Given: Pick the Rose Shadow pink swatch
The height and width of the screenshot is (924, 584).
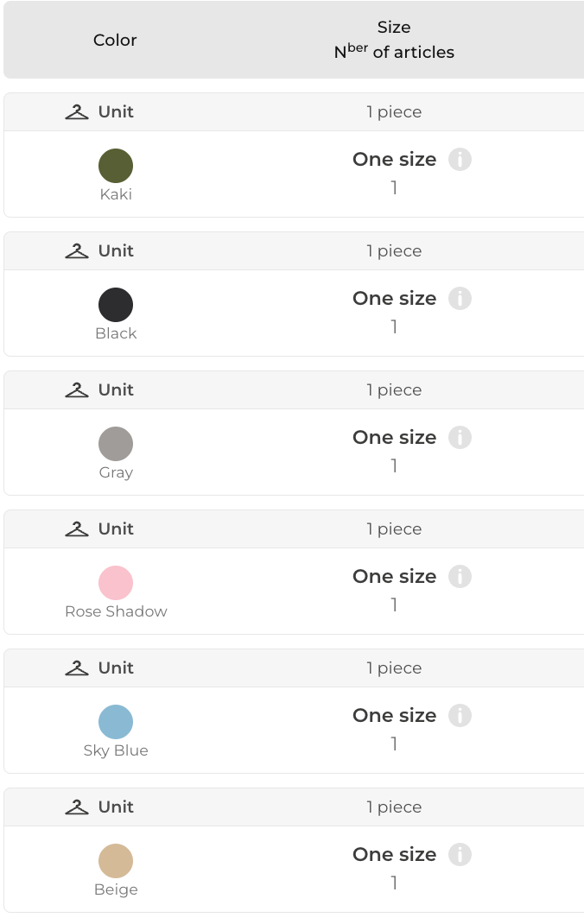Looking at the screenshot, I should (x=116, y=583).
